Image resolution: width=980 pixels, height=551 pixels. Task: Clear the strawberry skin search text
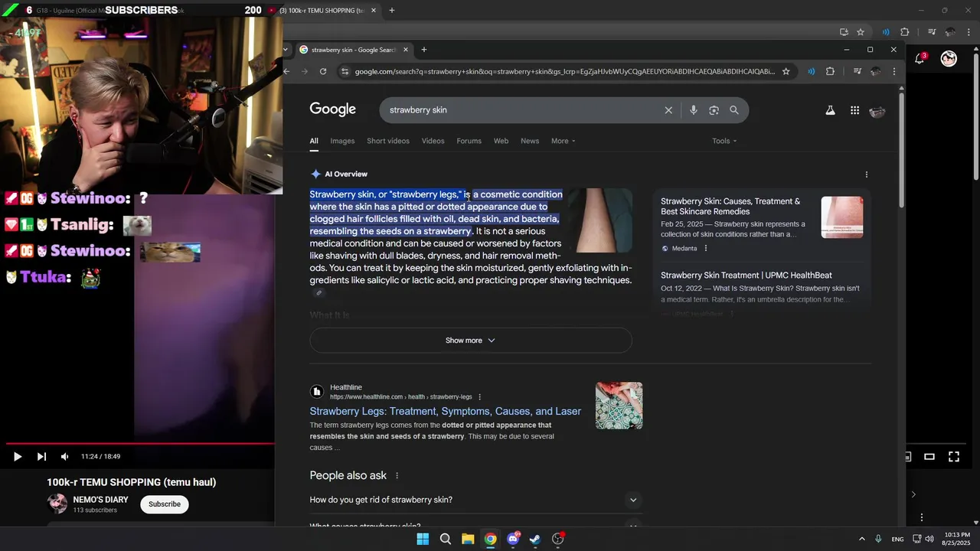[668, 110]
